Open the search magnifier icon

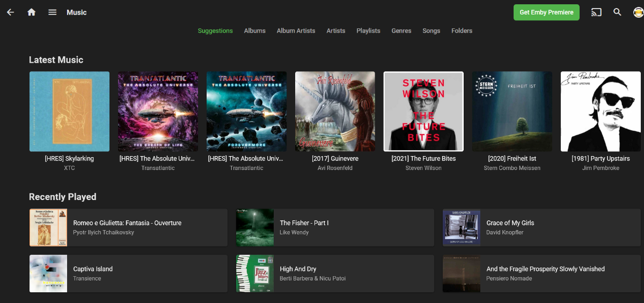(617, 12)
